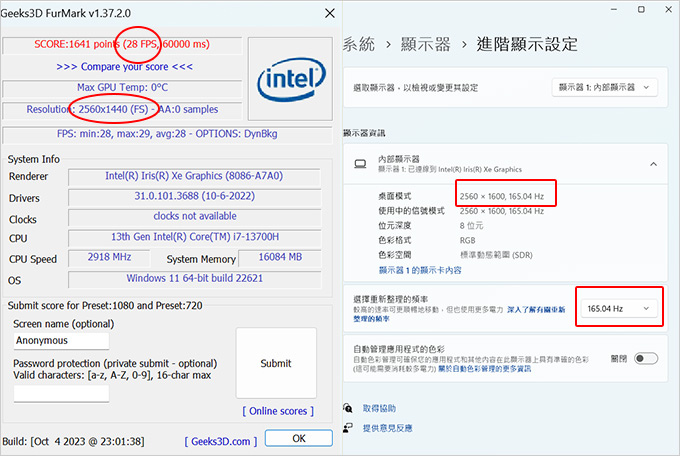Image resolution: width=680 pixels, height=456 pixels.
Task: Click the active signal mode value
Action: tap(502, 211)
